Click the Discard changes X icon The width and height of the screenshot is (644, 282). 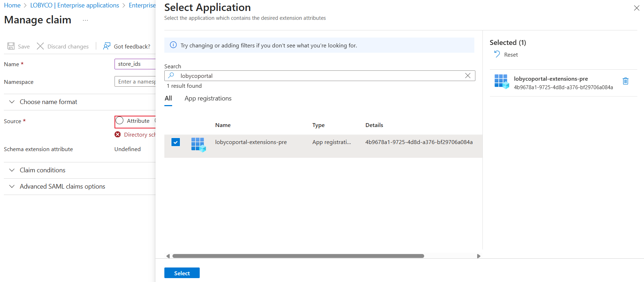click(40, 46)
